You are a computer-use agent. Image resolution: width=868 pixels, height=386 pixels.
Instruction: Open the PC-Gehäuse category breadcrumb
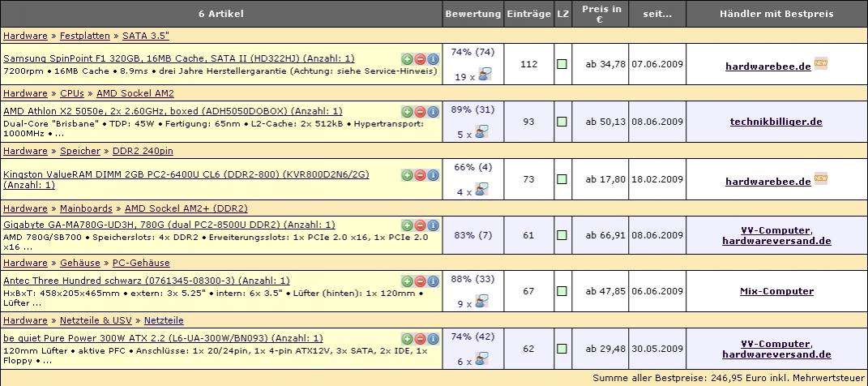[x=140, y=263]
